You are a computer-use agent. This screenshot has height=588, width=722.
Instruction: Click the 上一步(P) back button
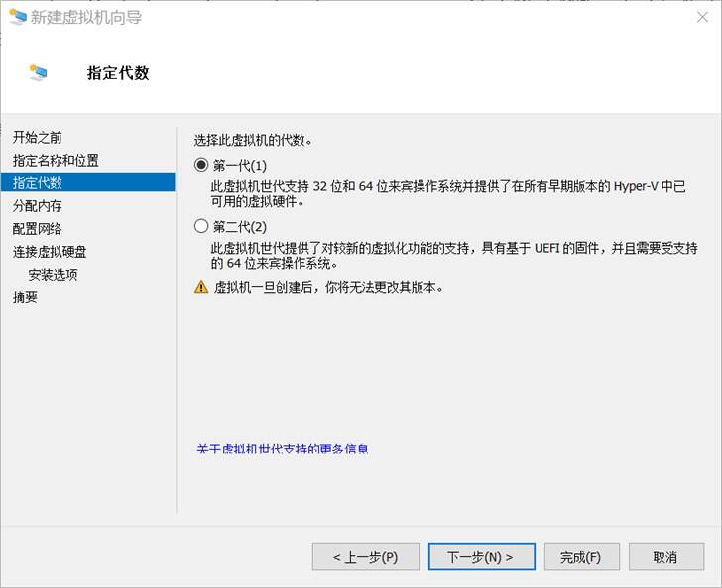[x=366, y=557]
